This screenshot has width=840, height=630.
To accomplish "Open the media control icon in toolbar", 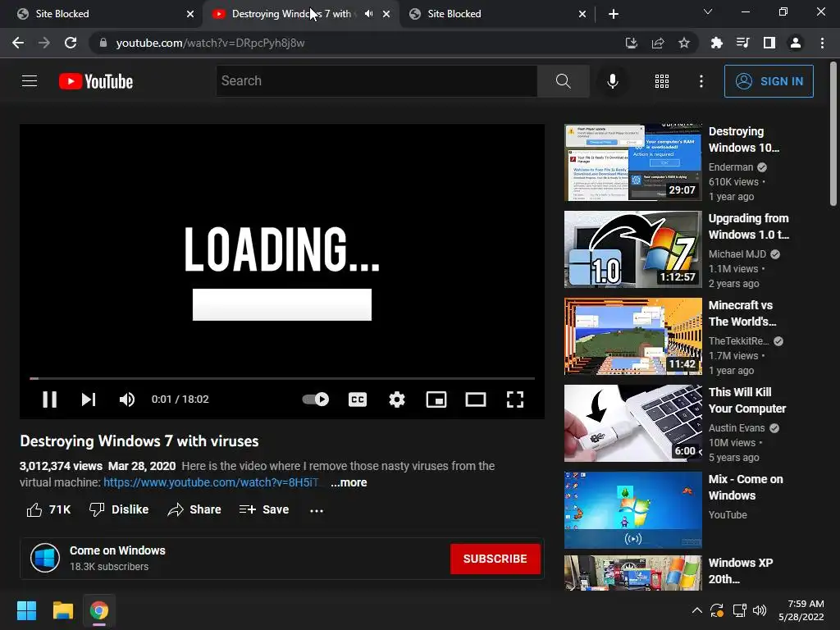I will point(742,43).
